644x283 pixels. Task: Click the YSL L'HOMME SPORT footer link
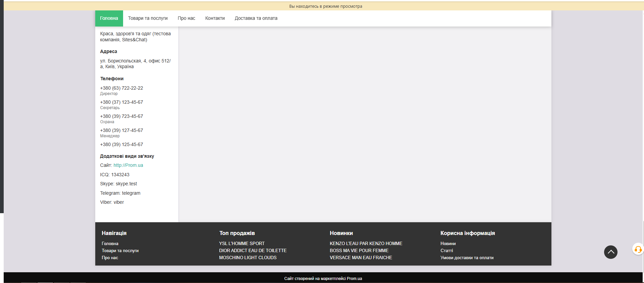(241, 244)
